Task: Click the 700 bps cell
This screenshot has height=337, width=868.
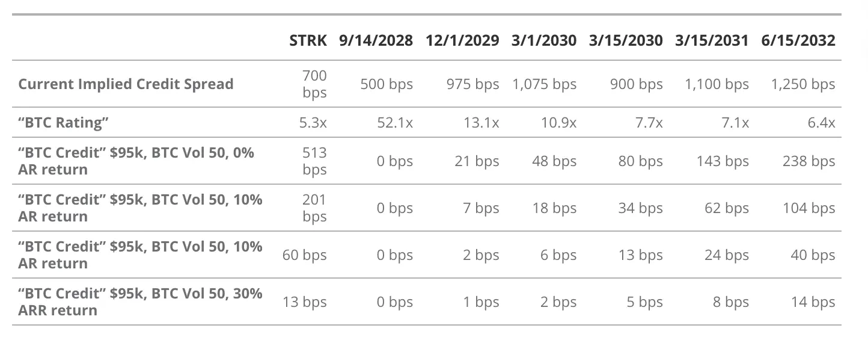Action: pyautogui.click(x=314, y=84)
